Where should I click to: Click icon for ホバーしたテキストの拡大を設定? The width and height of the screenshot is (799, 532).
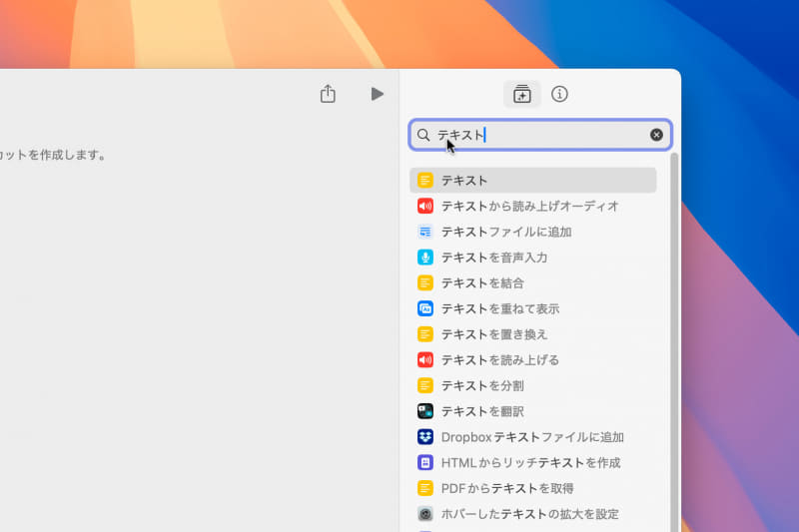click(425, 514)
